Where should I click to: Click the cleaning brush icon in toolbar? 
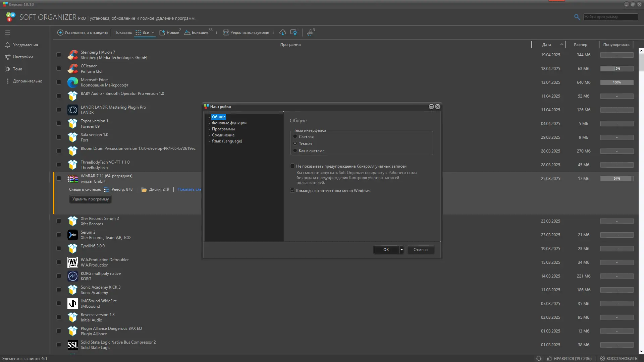310,33
